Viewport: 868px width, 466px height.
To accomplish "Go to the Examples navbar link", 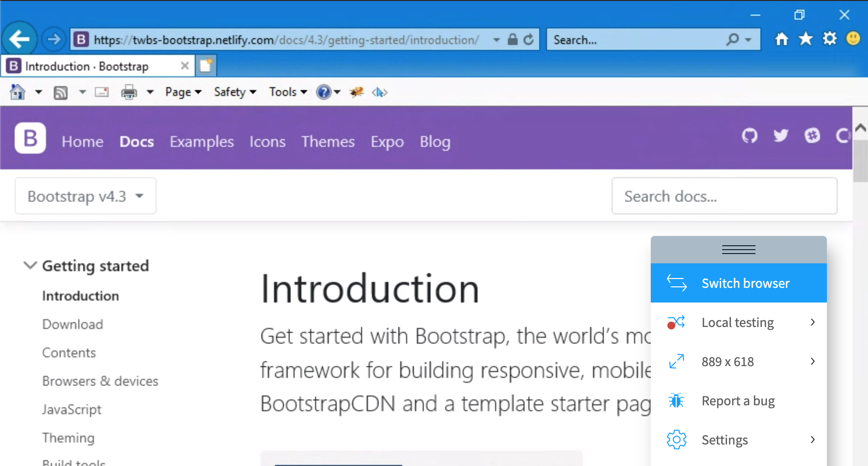I will (x=202, y=141).
